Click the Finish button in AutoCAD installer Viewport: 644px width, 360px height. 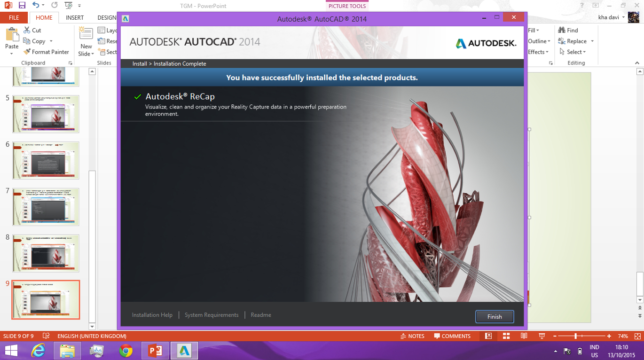(x=495, y=317)
